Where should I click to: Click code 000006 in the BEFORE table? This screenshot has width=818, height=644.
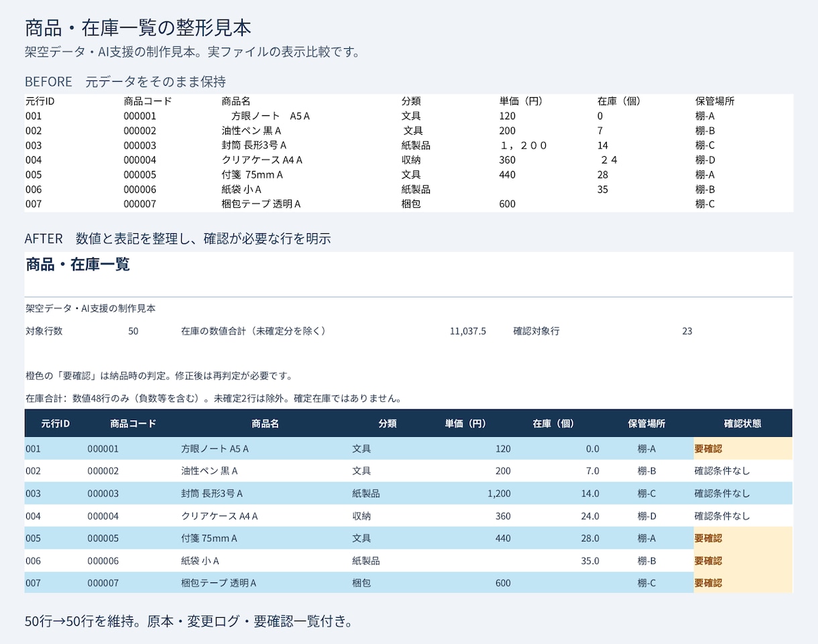[140, 189]
